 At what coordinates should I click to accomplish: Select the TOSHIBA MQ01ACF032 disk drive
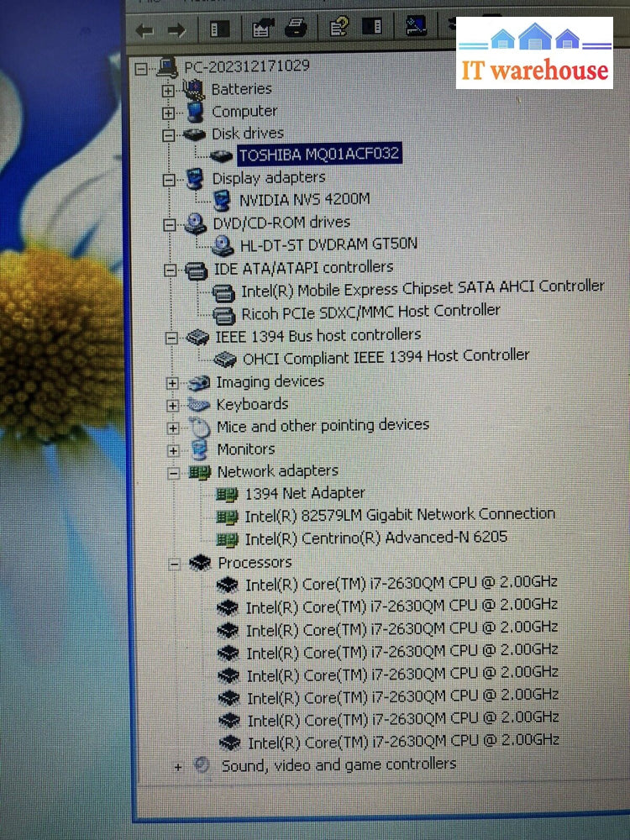tap(319, 155)
